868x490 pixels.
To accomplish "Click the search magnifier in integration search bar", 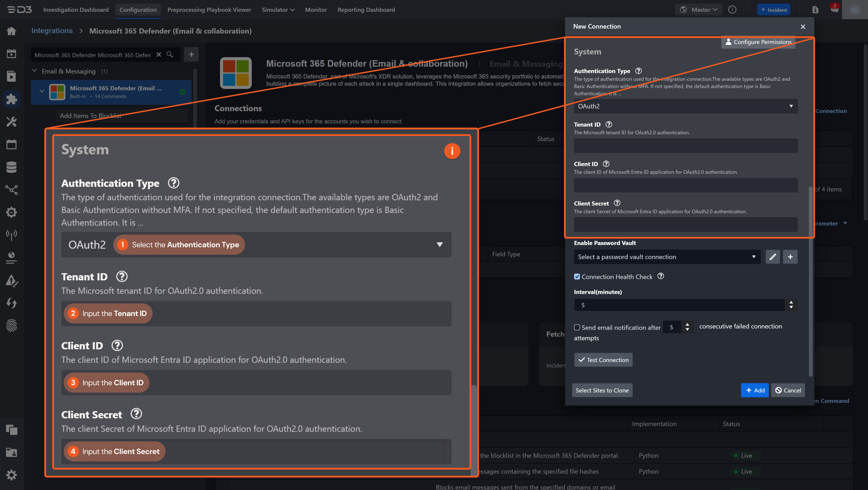I will point(170,55).
